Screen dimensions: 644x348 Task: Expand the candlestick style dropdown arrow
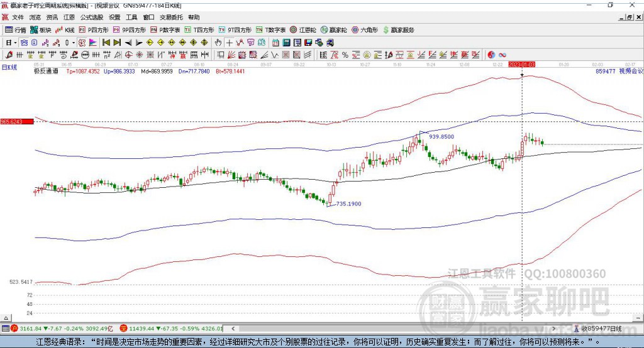tap(74, 43)
